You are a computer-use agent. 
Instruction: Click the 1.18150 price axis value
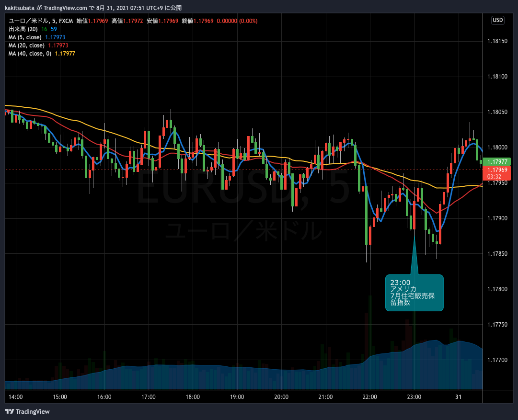[x=497, y=41]
